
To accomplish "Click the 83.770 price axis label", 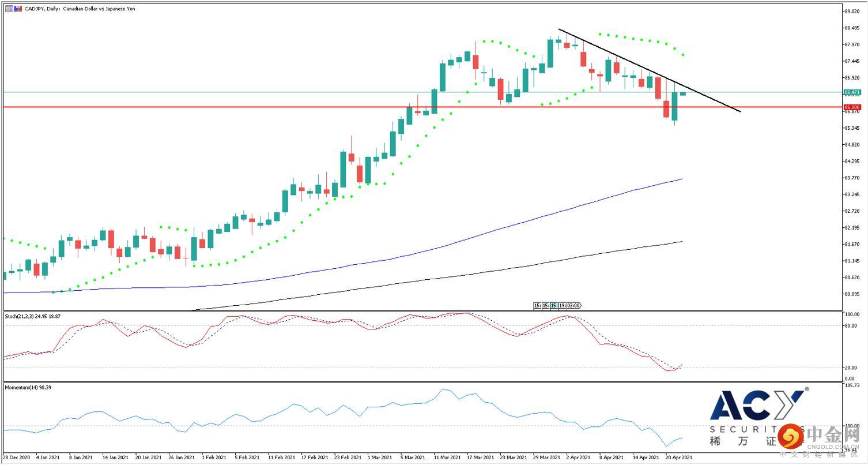I will 852,178.
